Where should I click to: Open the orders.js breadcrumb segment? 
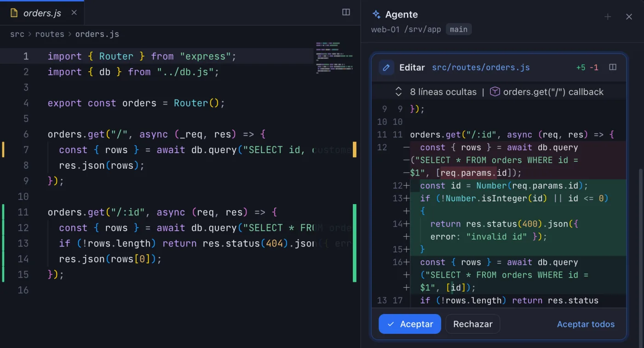(97, 34)
